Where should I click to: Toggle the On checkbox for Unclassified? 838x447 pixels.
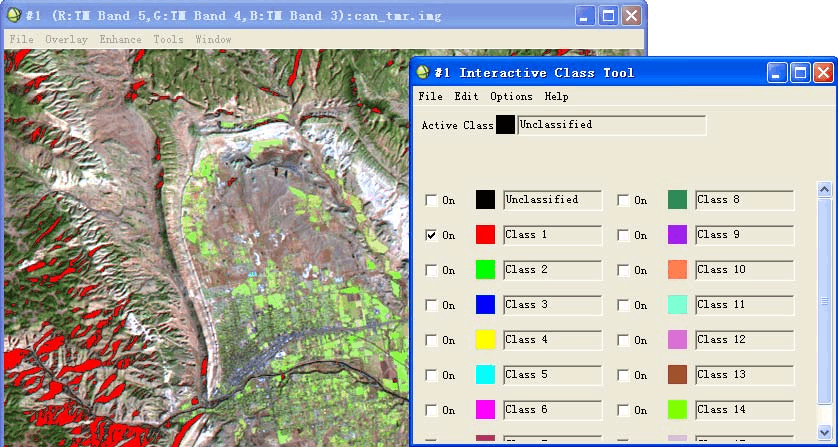(431, 201)
